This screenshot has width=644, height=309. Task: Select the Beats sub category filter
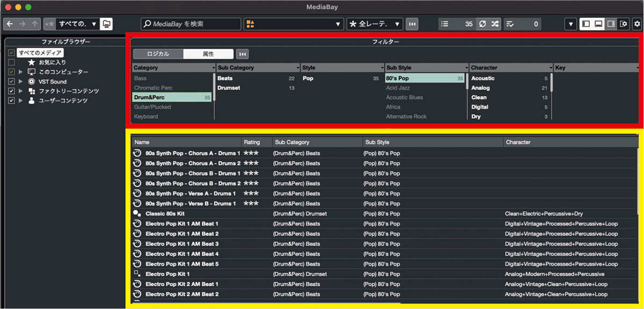pos(257,78)
